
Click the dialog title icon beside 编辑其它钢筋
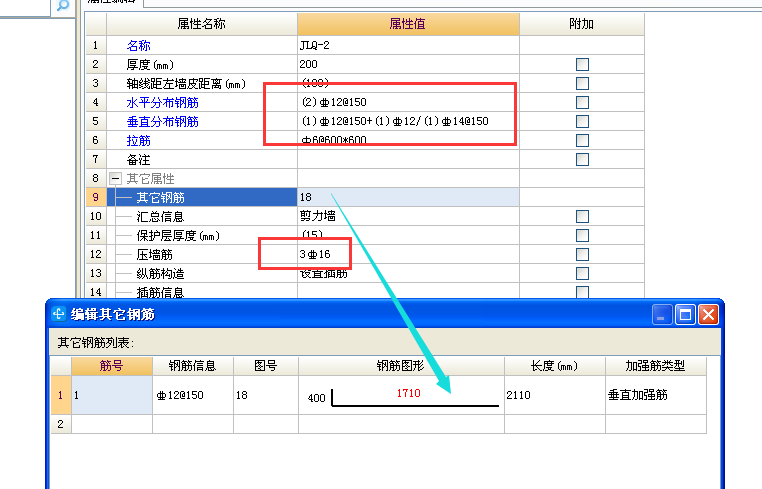(x=58, y=314)
